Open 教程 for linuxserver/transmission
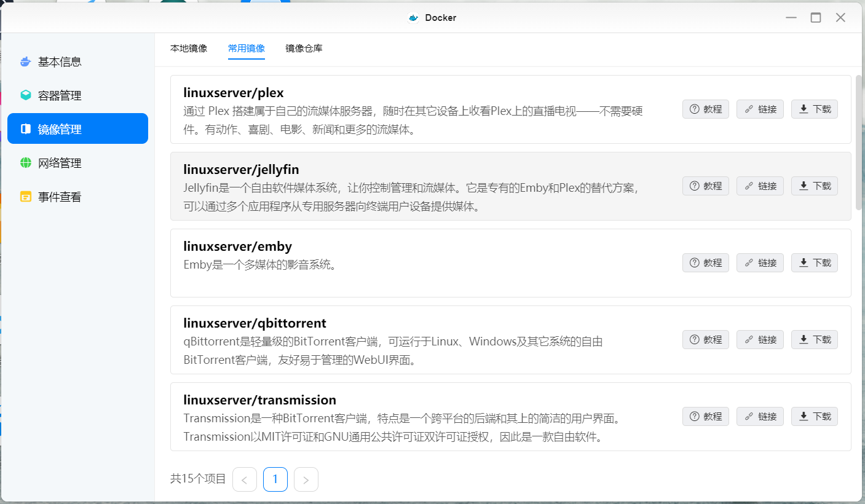The width and height of the screenshot is (865, 504). (705, 417)
